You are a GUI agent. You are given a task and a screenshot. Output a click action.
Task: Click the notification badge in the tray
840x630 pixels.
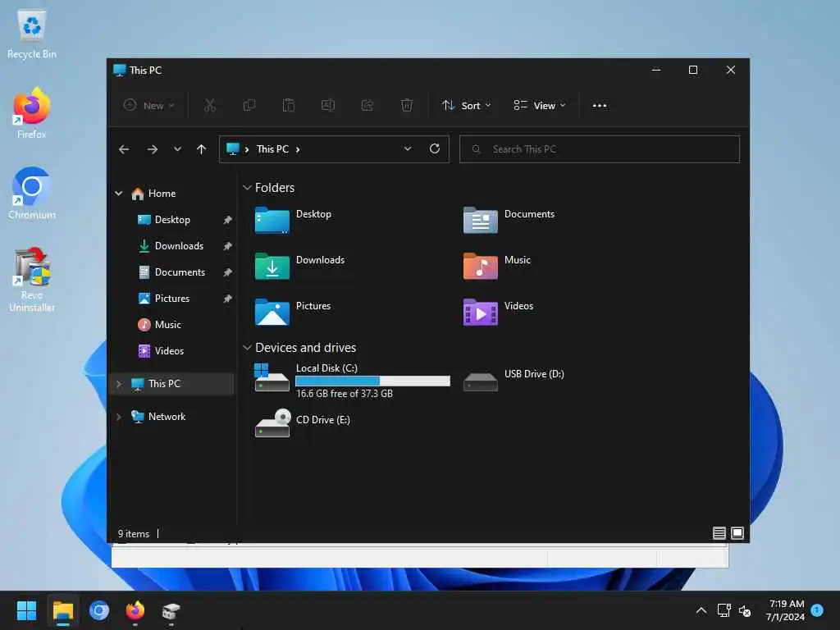817,610
